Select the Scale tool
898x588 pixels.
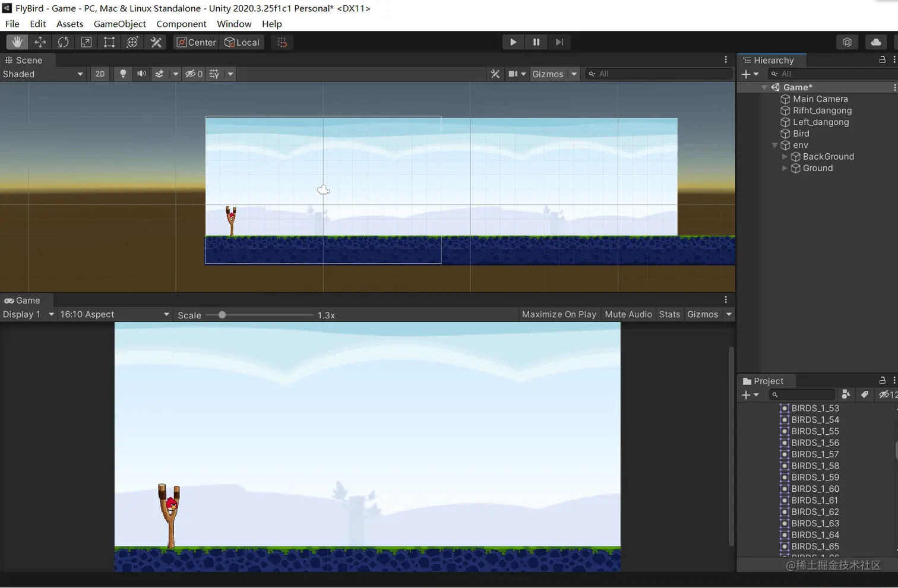[x=86, y=42]
